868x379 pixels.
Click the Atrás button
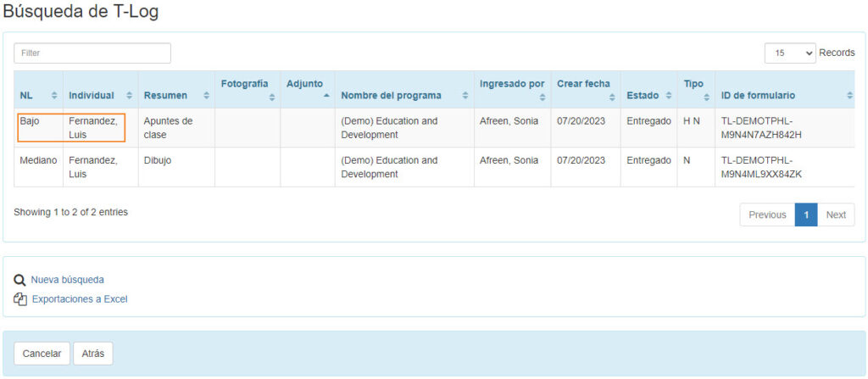point(93,354)
